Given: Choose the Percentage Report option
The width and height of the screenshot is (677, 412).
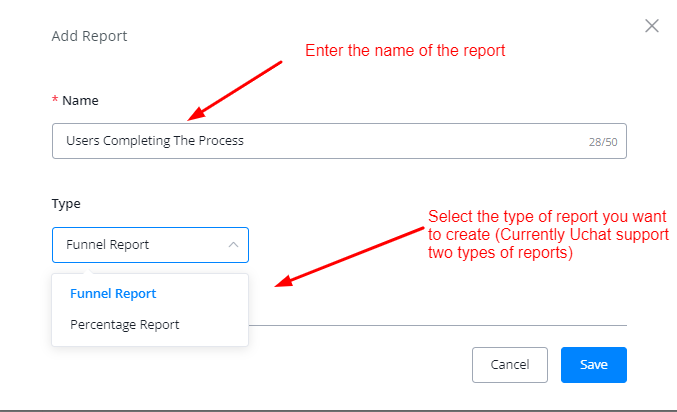Looking at the screenshot, I should [124, 325].
